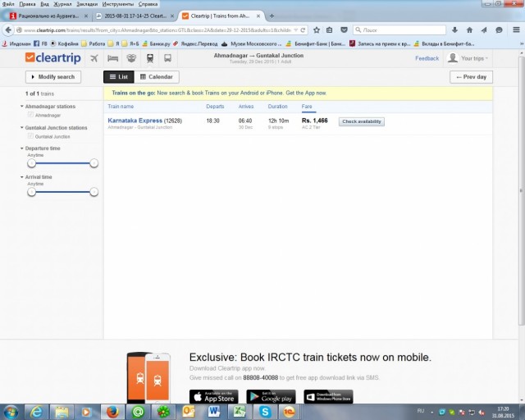The width and height of the screenshot is (525, 420).
Task: Open the Hotels bed icon
Action: (112, 58)
